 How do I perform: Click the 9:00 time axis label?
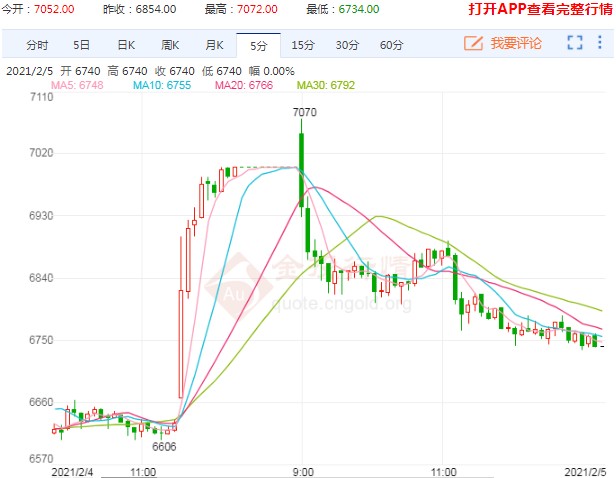(303, 472)
